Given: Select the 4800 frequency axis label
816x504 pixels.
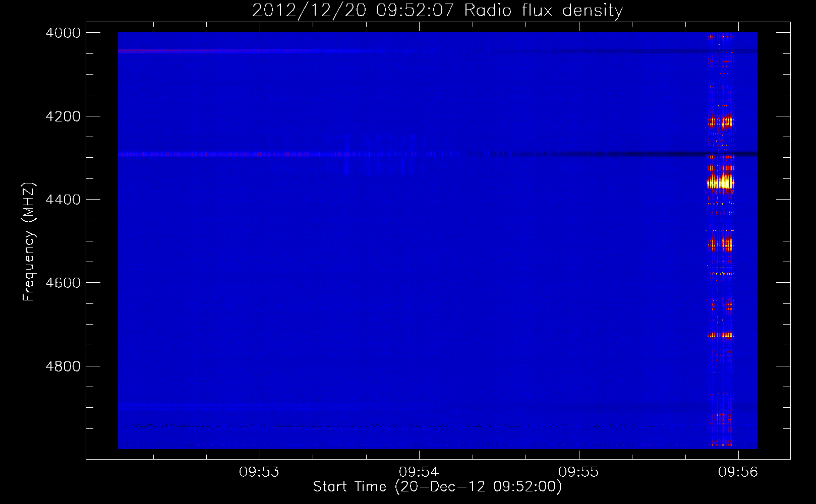Looking at the screenshot, I should coord(63,366).
